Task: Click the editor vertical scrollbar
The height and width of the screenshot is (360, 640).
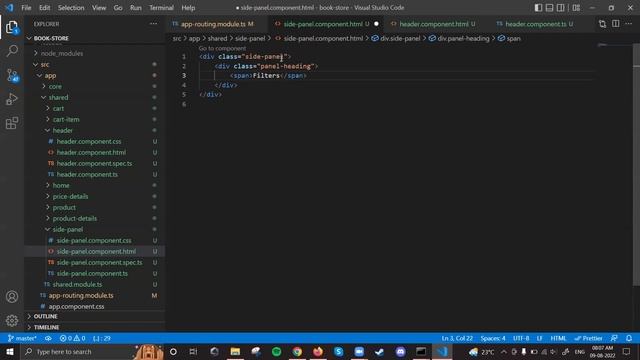Action: [636, 163]
